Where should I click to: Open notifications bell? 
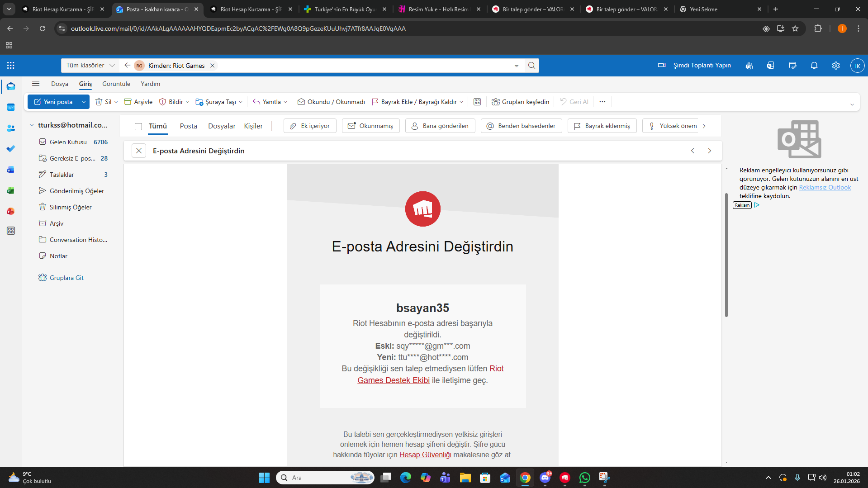814,66
